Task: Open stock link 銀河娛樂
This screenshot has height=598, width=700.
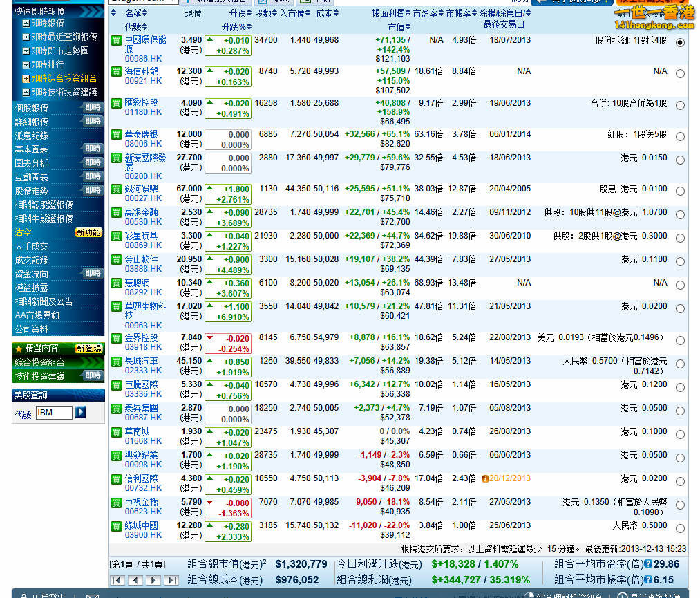Action: pos(141,189)
